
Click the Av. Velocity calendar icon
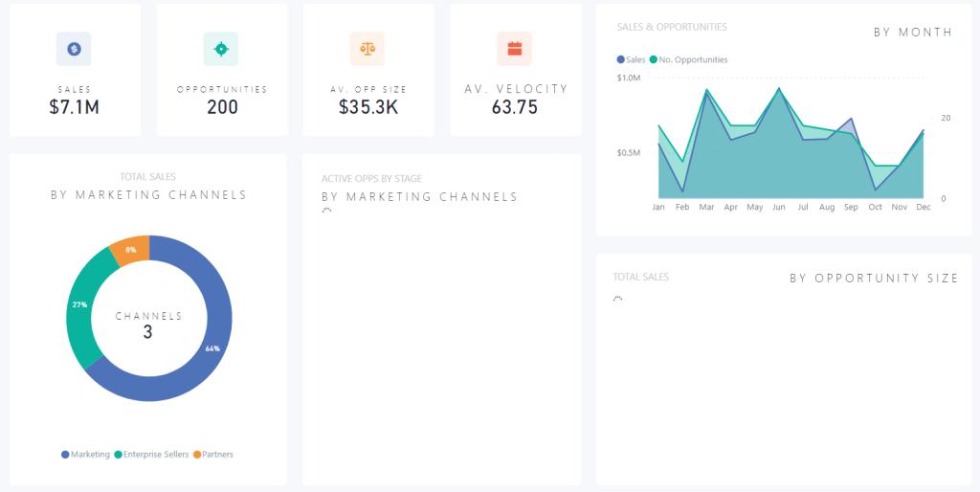[514, 48]
